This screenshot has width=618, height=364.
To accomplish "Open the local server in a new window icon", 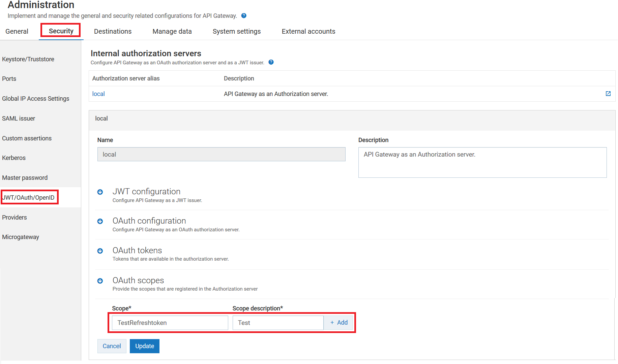I will coord(608,94).
